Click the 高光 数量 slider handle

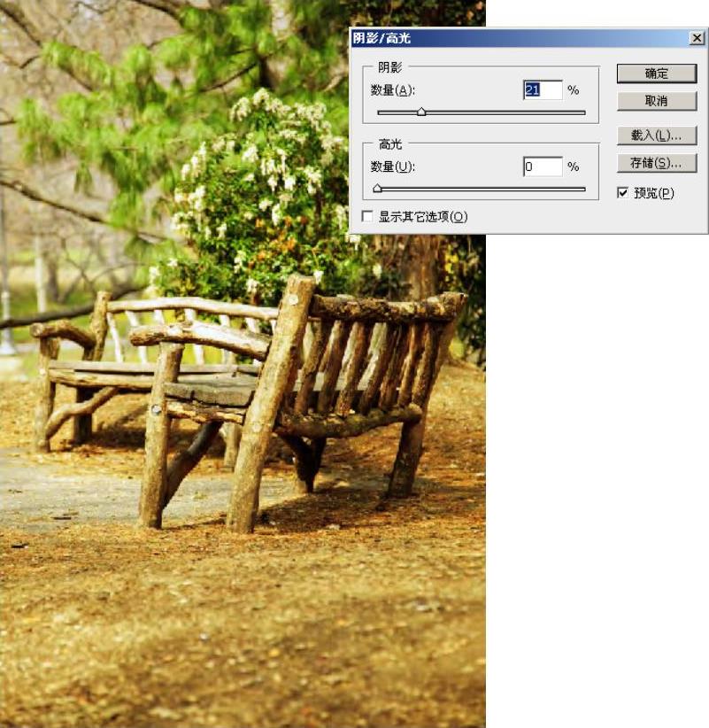(378, 188)
